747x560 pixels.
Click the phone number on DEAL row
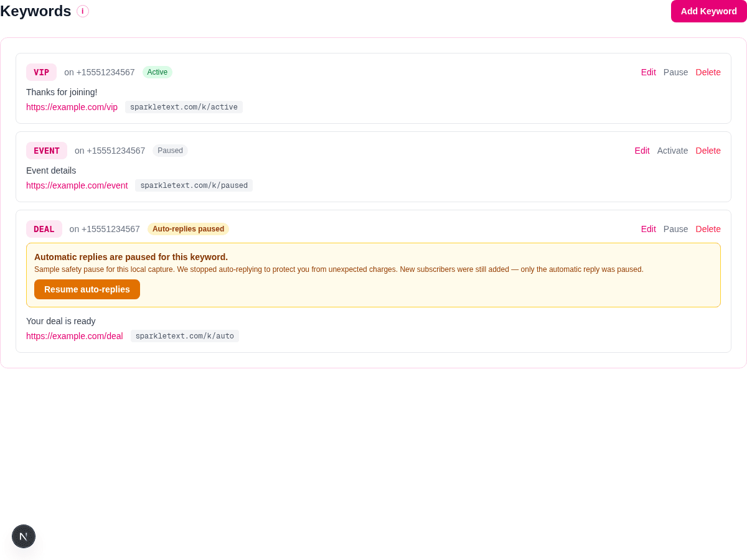click(x=105, y=229)
